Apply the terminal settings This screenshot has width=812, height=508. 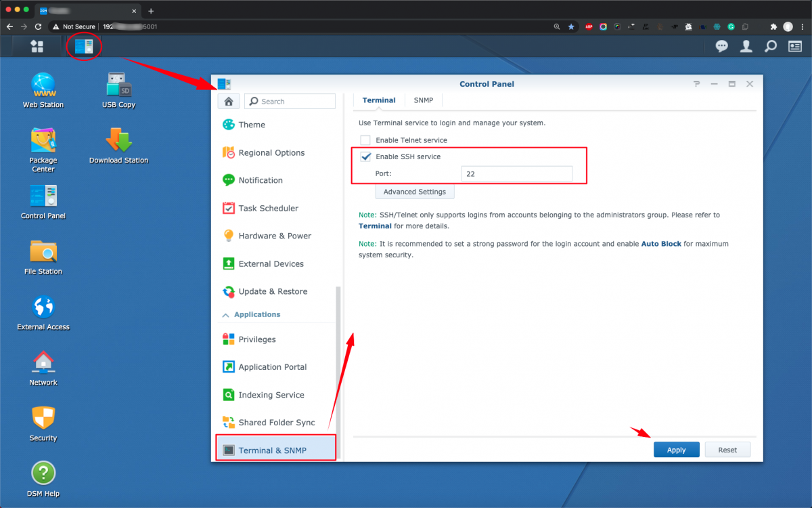click(x=676, y=449)
